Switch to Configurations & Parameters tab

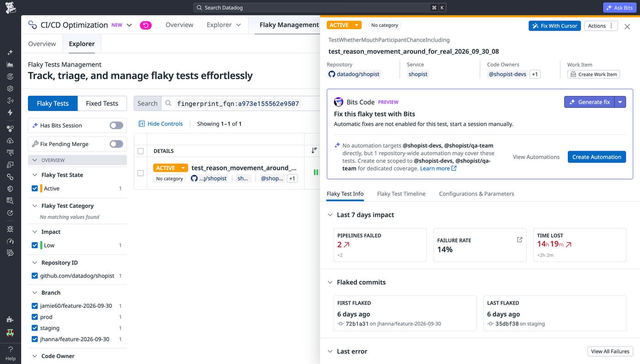[476, 194]
